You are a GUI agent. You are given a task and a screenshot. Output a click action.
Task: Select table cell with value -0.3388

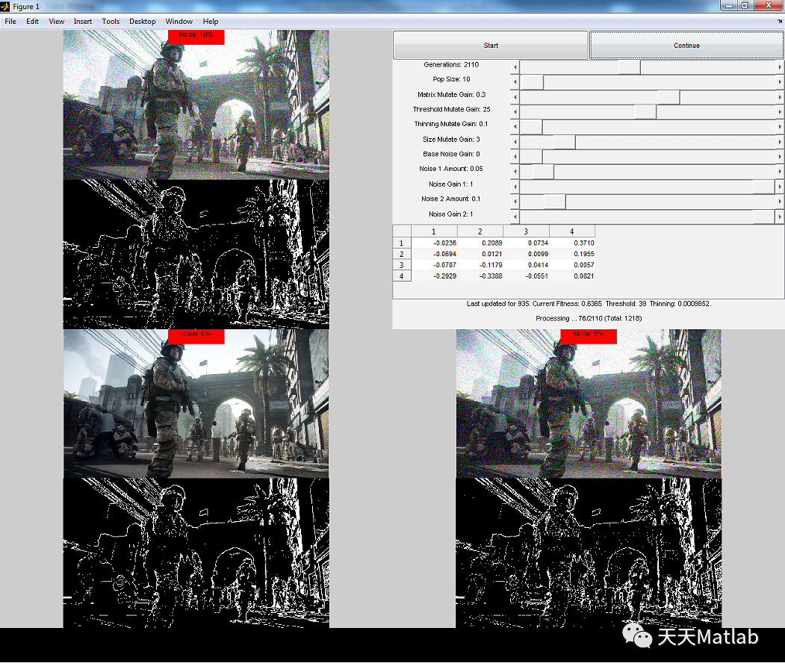pyautogui.click(x=480, y=276)
